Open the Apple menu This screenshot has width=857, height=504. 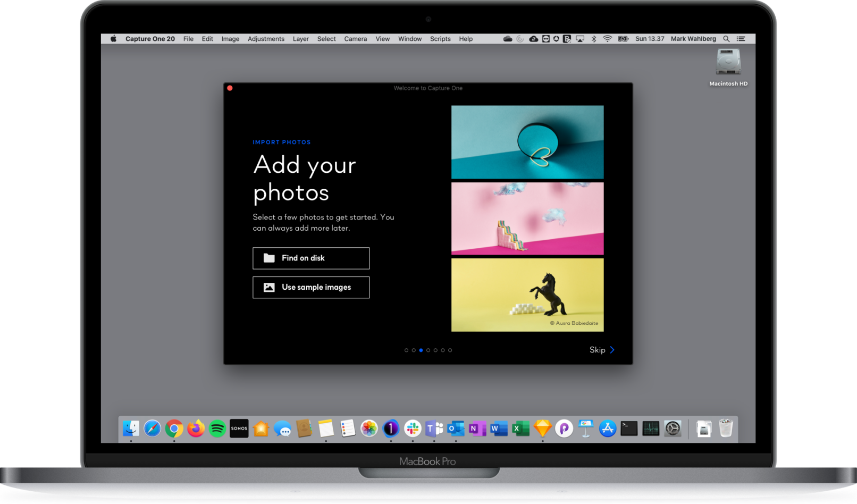point(112,38)
